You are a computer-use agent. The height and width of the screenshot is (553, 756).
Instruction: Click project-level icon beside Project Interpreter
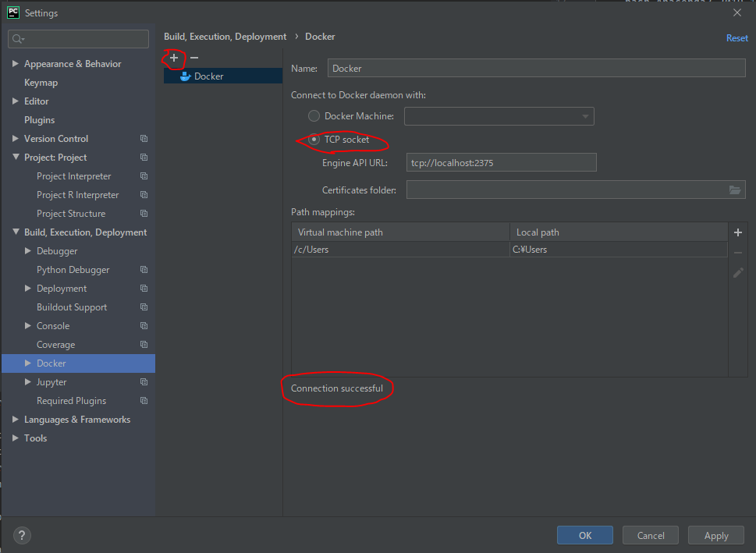coord(144,176)
